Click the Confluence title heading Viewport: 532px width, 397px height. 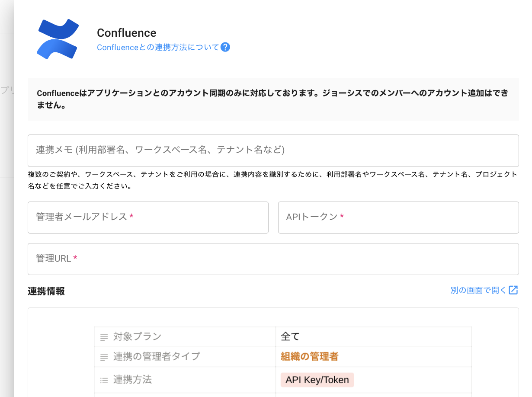[x=126, y=33]
